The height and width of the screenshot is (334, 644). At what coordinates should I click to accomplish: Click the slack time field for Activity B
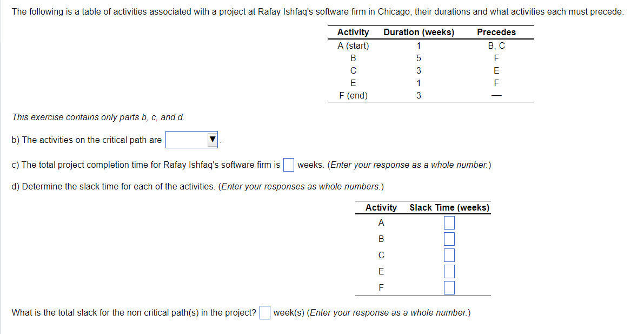point(449,238)
